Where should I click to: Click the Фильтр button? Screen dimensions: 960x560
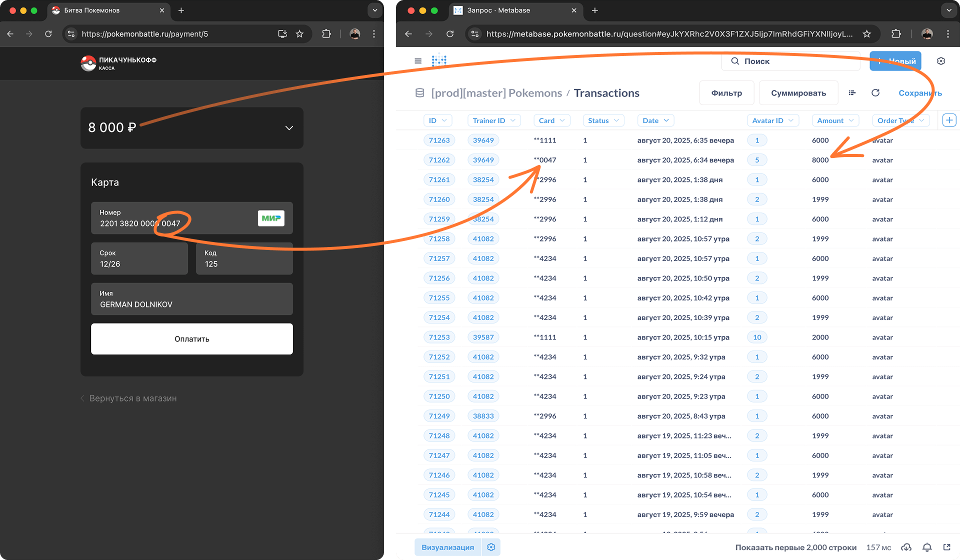(x=726, y=93)
